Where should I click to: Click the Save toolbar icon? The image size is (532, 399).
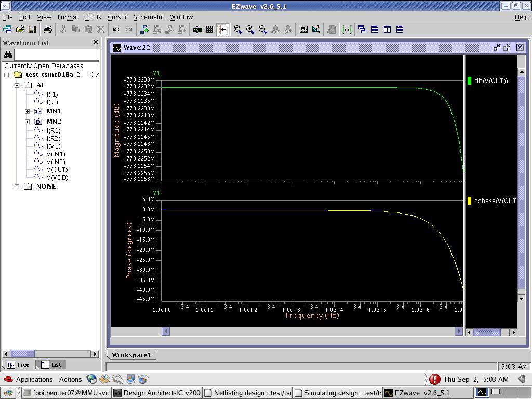tap(32, 30)
